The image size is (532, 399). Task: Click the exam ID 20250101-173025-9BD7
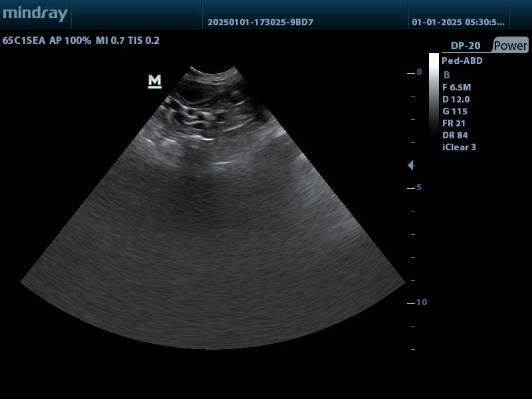261,22
